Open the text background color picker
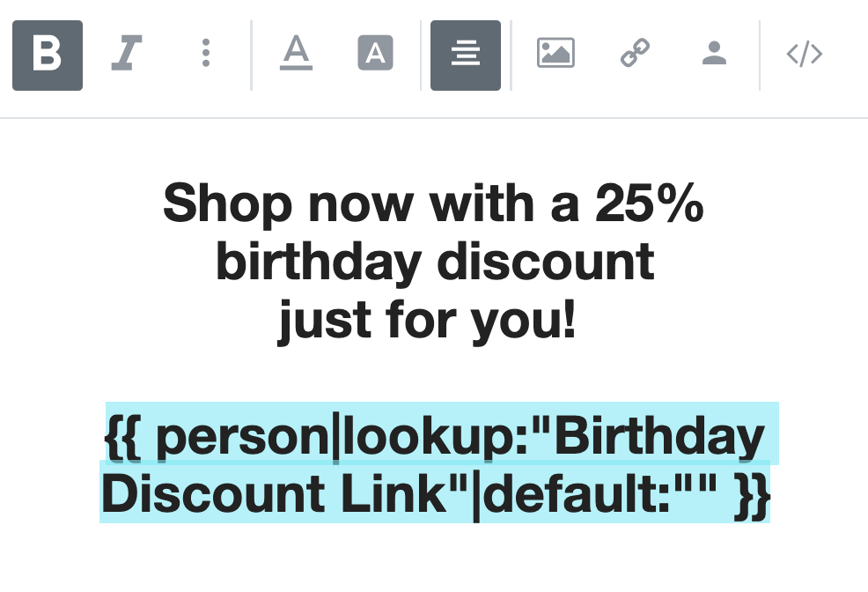Screen dimensions: 868x592 tap(375, 55)
